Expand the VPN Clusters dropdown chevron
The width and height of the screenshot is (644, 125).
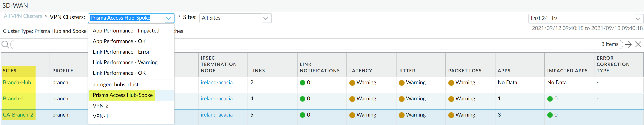(169, 18)
